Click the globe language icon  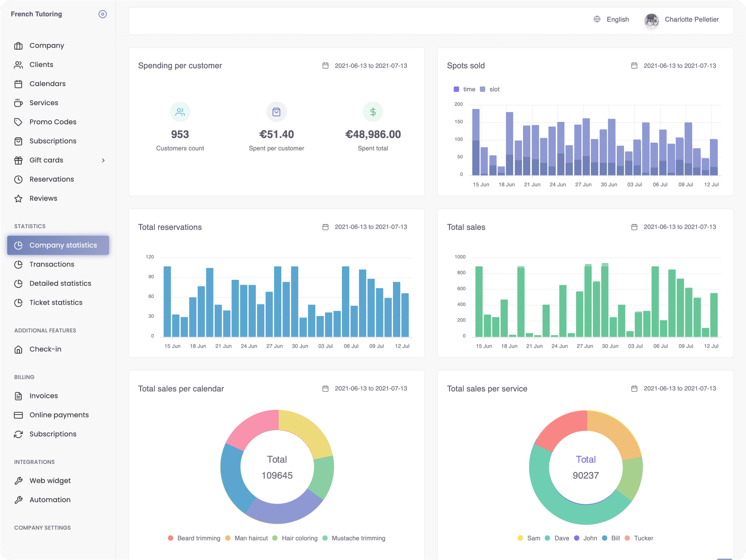point(597,19)
